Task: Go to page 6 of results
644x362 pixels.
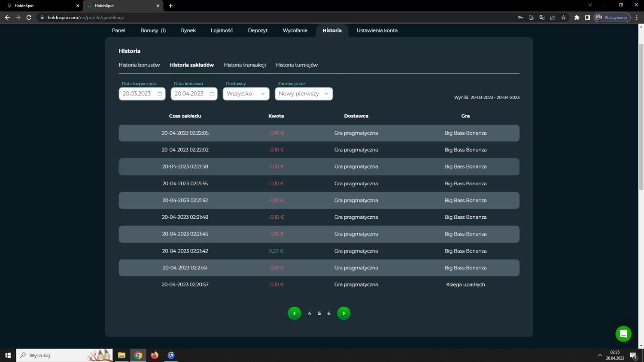Action: [x=329, y=314]
